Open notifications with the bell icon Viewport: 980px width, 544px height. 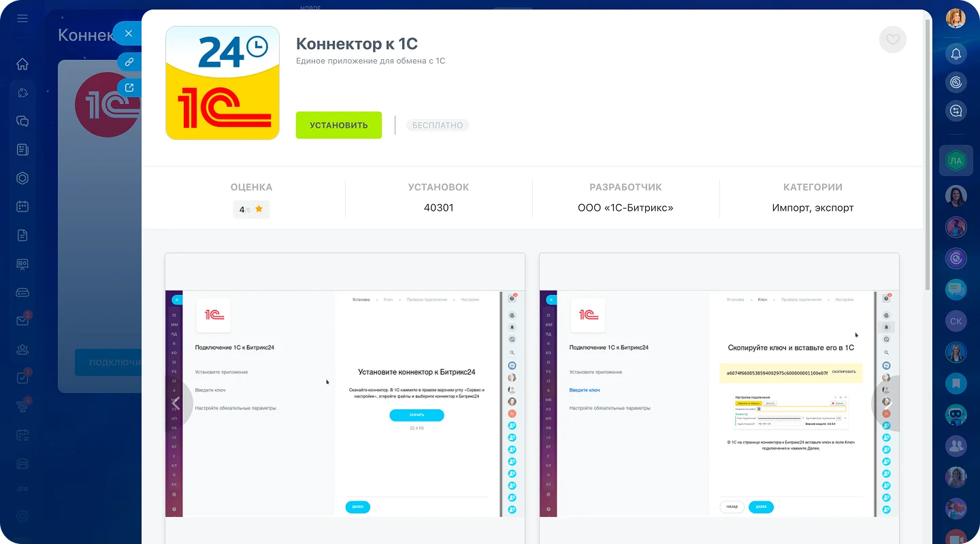[956, 54]
